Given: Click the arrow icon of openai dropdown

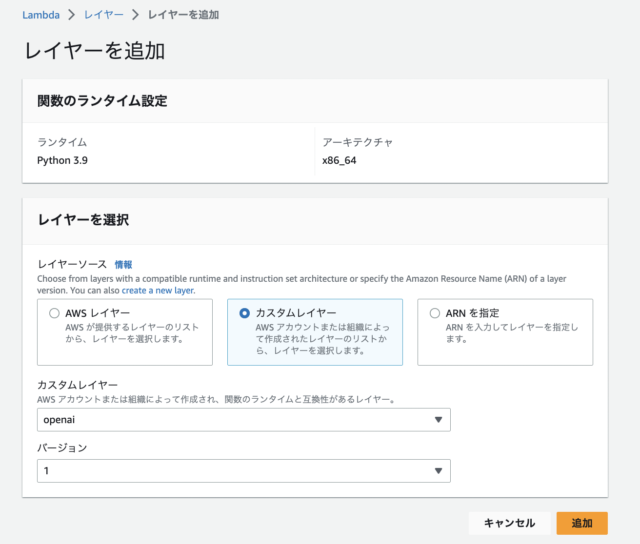Looking at the screenshot, I should pos(438,420).
